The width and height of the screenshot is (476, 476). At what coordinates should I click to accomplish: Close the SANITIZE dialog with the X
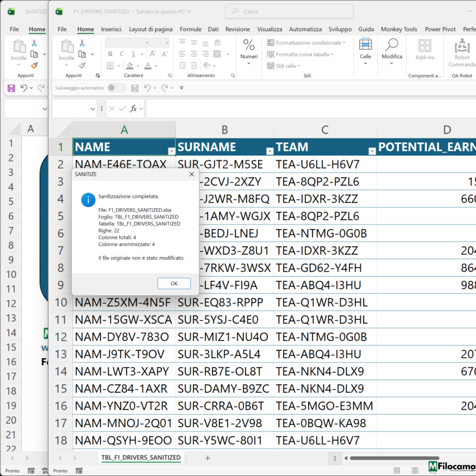tap(192, 174)
